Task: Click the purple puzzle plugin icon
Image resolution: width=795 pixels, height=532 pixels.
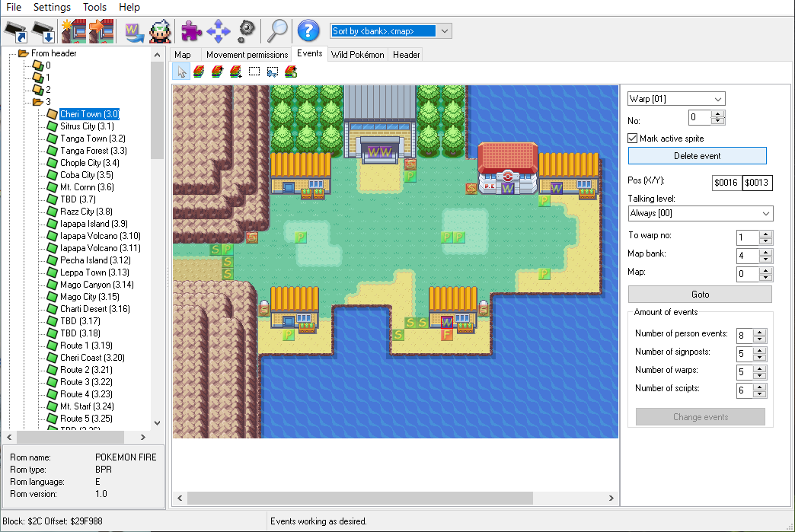Action: pyautogui.click(x=192, y=31)
